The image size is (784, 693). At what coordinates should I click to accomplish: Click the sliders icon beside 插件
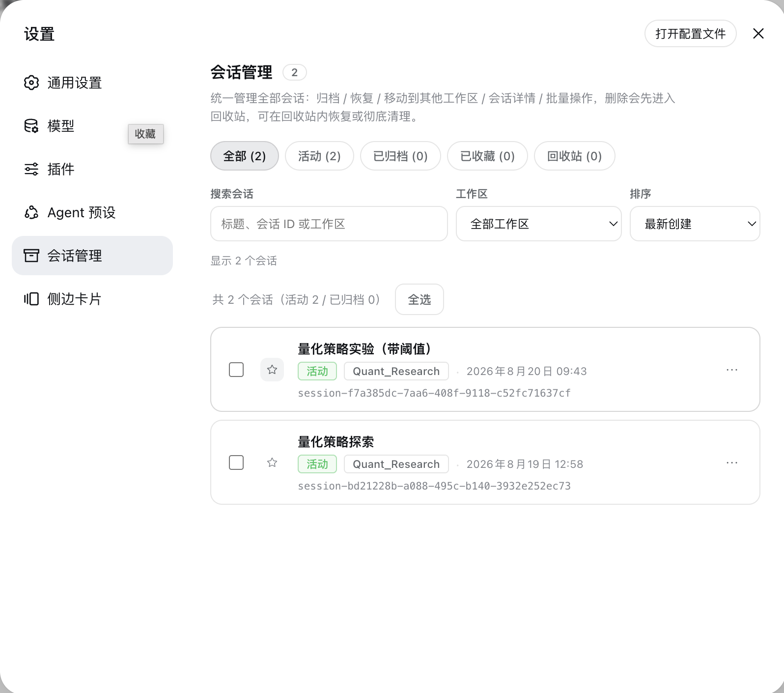31,169
